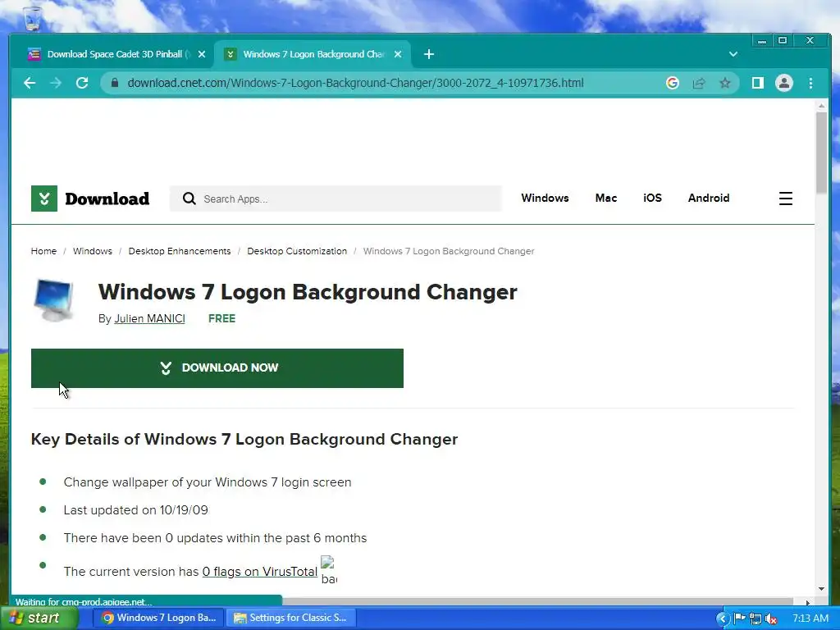Click the network icon in system tray
Viewport: 840px width, 630px height.
756,619
